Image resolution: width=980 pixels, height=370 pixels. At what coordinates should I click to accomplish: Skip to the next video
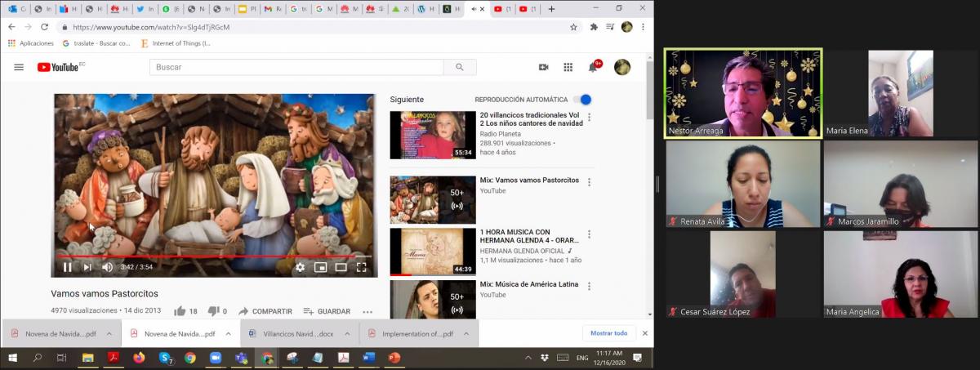click(x=87, y=267)
